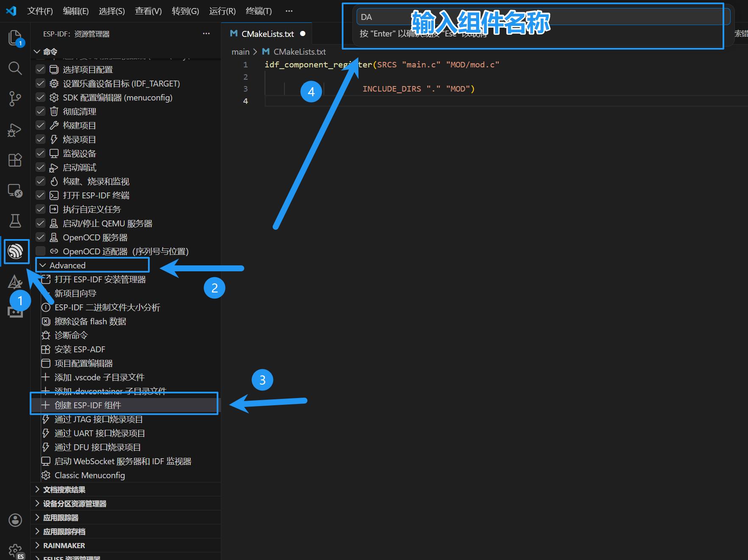
Task: Click the lightning icon for 烧录项目
Action: [x=54, y=139]
